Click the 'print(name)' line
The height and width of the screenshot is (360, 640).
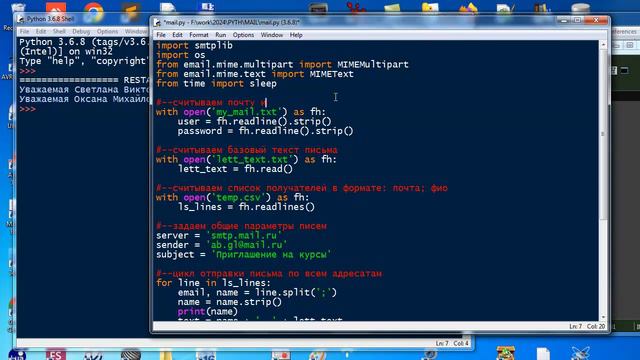(208, 311)
